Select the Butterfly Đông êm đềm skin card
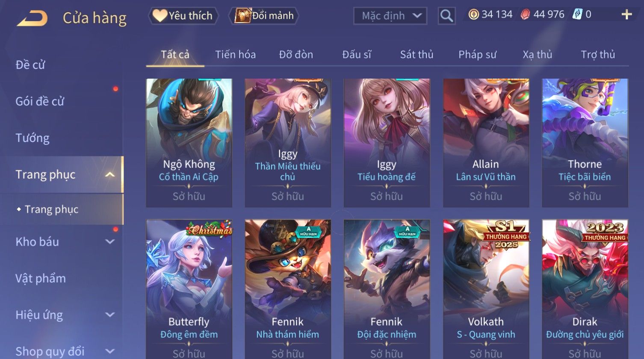Viewport: 644px width, 359px height. tap(189, 289)
